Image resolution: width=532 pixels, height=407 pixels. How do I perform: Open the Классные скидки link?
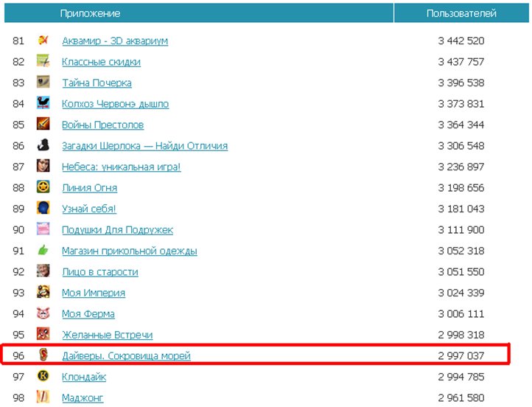click(101, 62)
